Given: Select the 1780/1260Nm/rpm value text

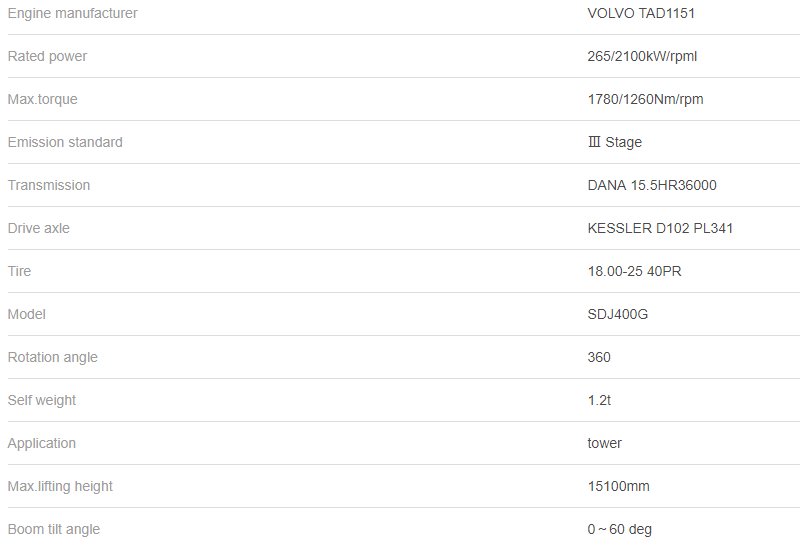Looking at the screenshot, I should [x=645, y=99].
